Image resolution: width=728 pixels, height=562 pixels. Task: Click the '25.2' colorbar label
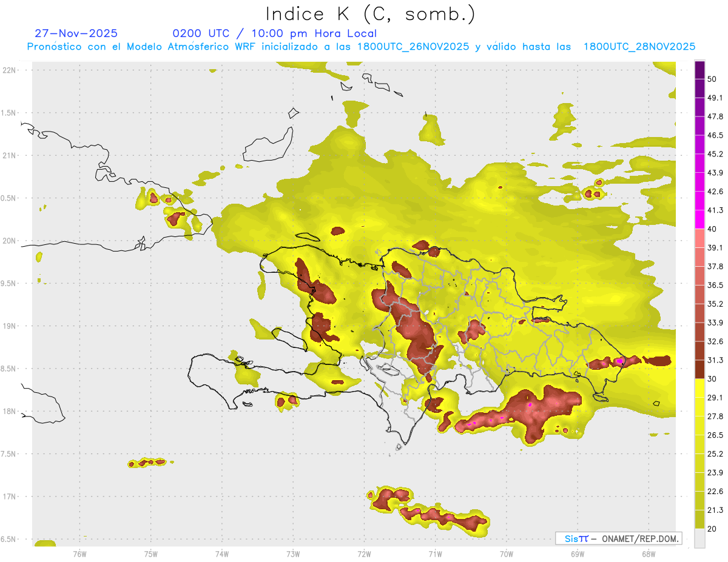click(x=715, y=454)
